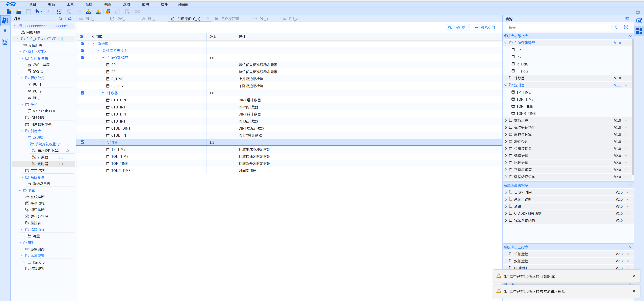The image size is (644, 301).
Task: Click the upload from PLC icon
Action: pos(98,12)
